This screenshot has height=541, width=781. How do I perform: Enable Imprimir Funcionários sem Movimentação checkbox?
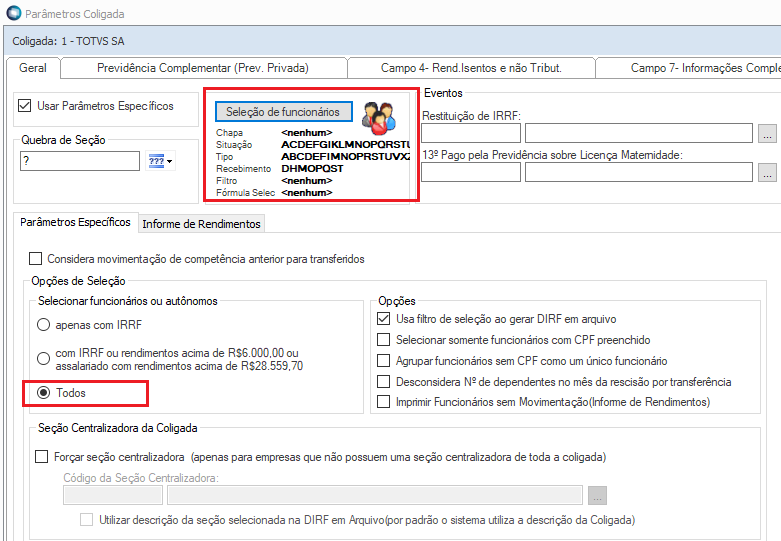[x=384, y=402]
